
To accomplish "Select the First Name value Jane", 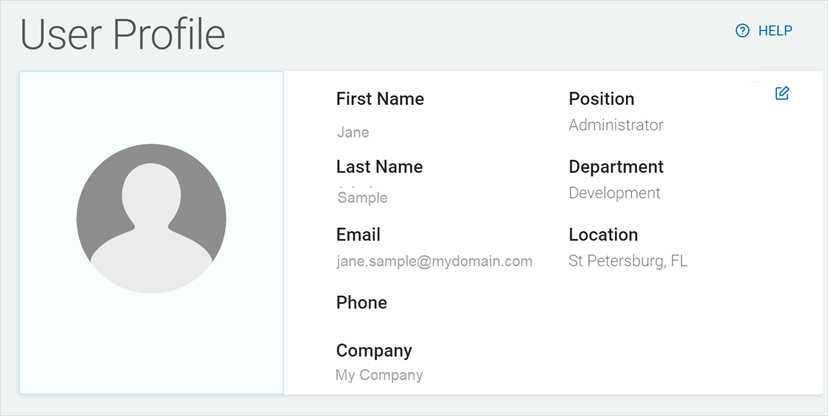I will [x=353, y=132].
